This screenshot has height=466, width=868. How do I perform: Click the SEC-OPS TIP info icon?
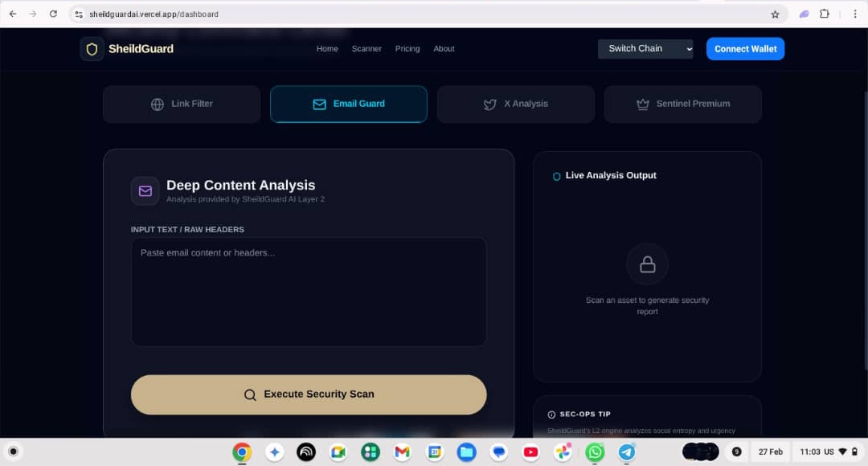pyautogui.click(x=551, y=415)
